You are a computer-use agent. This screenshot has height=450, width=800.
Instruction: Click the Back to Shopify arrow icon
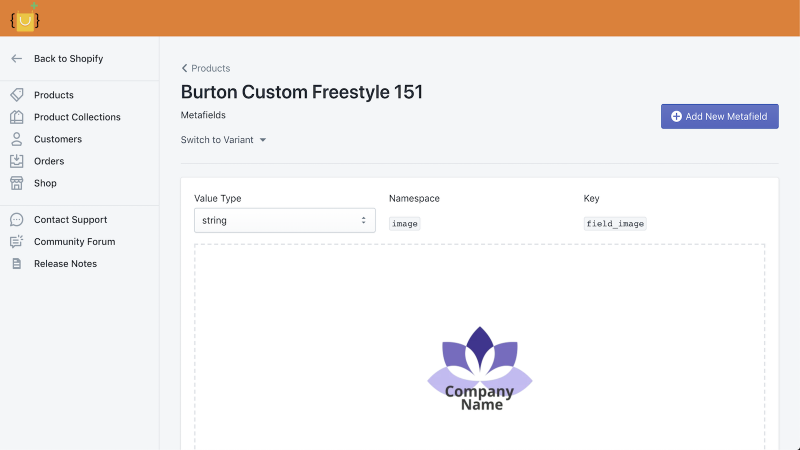16,59
